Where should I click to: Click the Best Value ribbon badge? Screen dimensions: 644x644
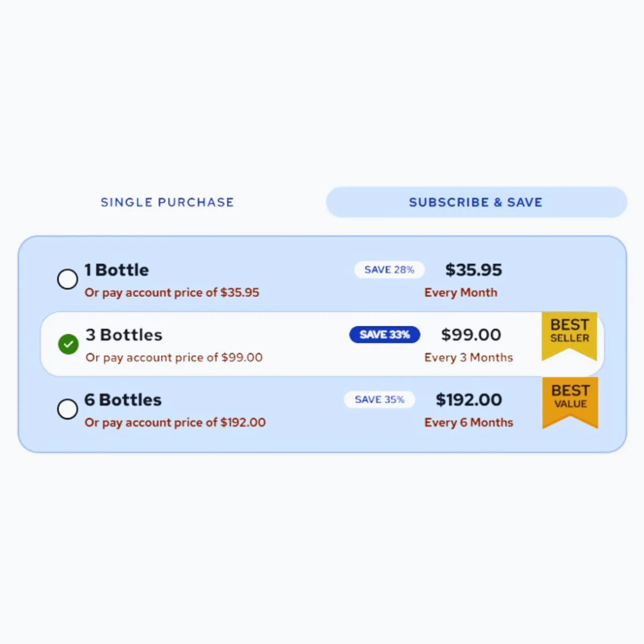pos(570,402)
